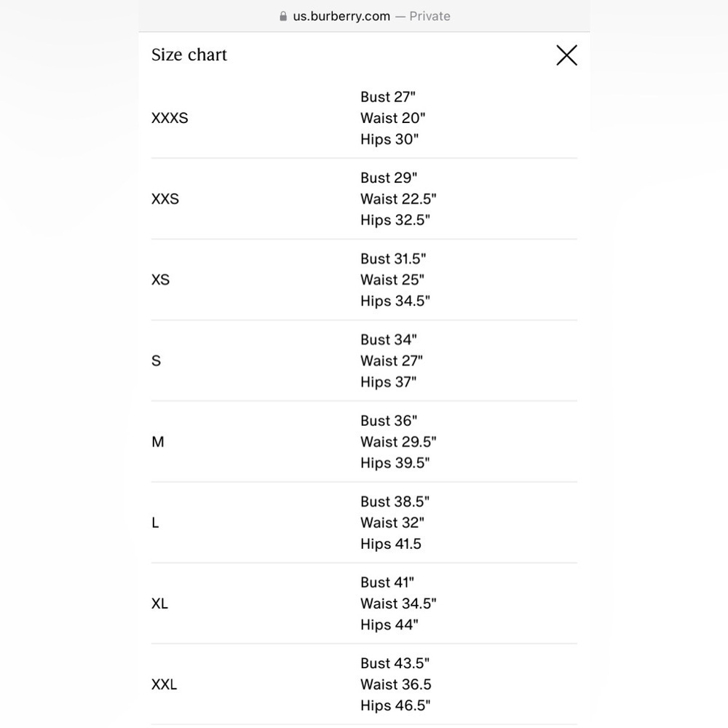Select the us.burberry.com address text
This screenshot has width=728, height=728.
click(341, 16)
